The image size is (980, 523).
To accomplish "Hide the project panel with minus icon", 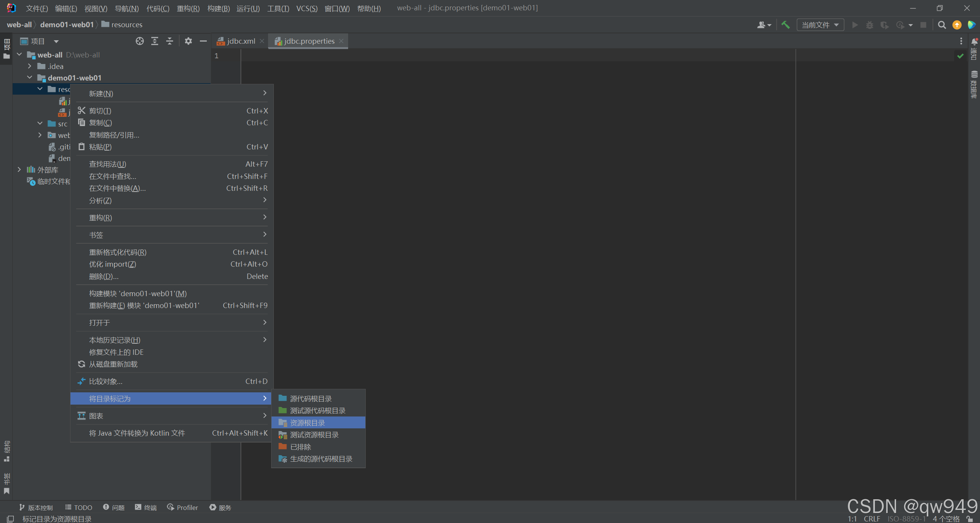I will (x=203, y=41).
